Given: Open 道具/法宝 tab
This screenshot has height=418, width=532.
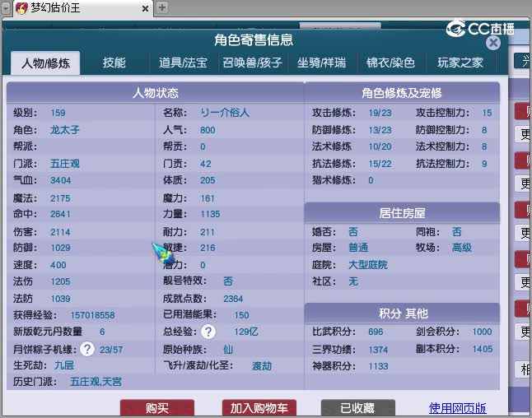Looking at the screenshot, I should tap(183, 63).
